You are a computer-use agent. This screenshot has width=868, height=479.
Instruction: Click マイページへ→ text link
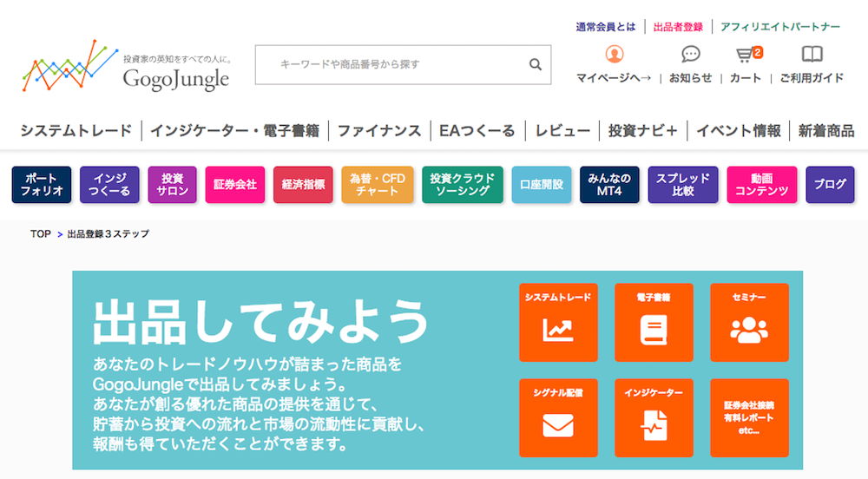tap(614, 78)
